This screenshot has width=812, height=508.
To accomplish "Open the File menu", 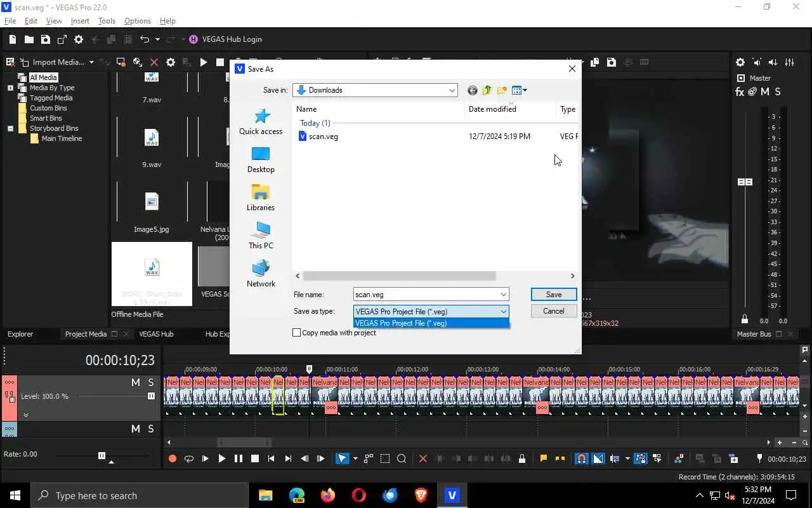I will (10, 21).
